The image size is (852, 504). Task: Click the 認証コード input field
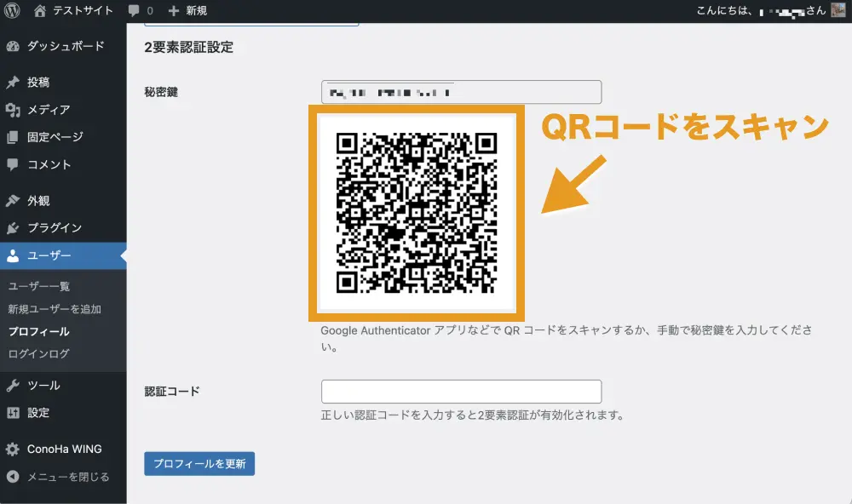point(461,392)
